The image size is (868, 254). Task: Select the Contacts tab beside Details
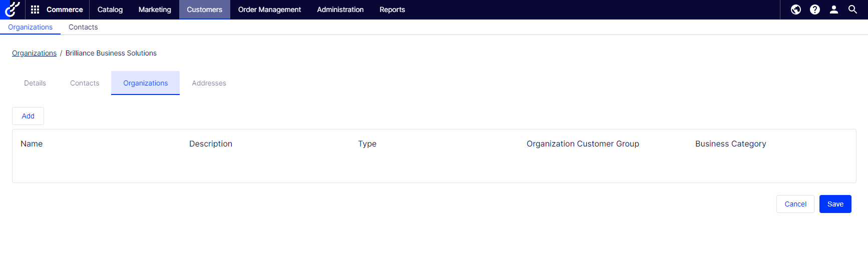tap(85, 83)
